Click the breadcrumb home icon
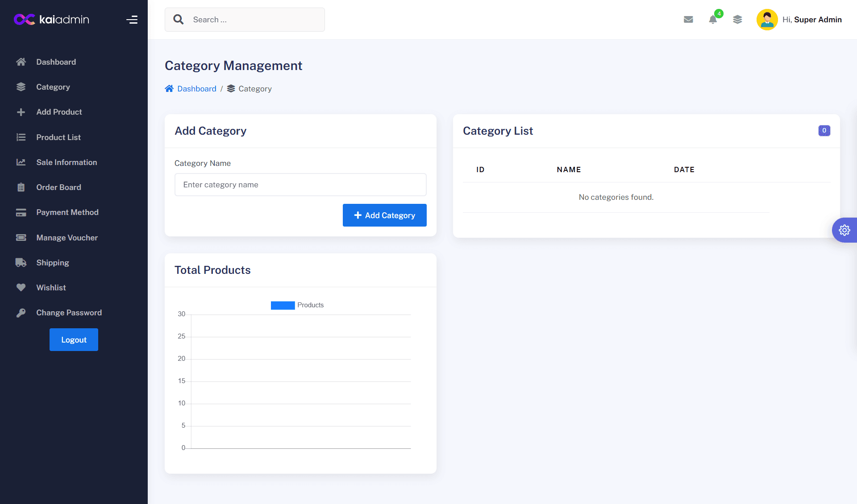Screen dimensions: 857x504 coord(169,89)
